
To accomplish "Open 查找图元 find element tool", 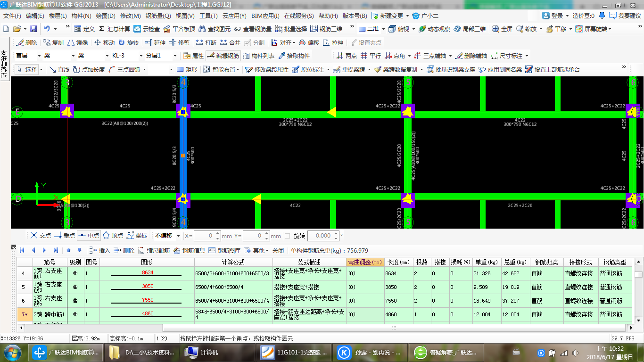I will pyautogui.click(x=215, y=29).
